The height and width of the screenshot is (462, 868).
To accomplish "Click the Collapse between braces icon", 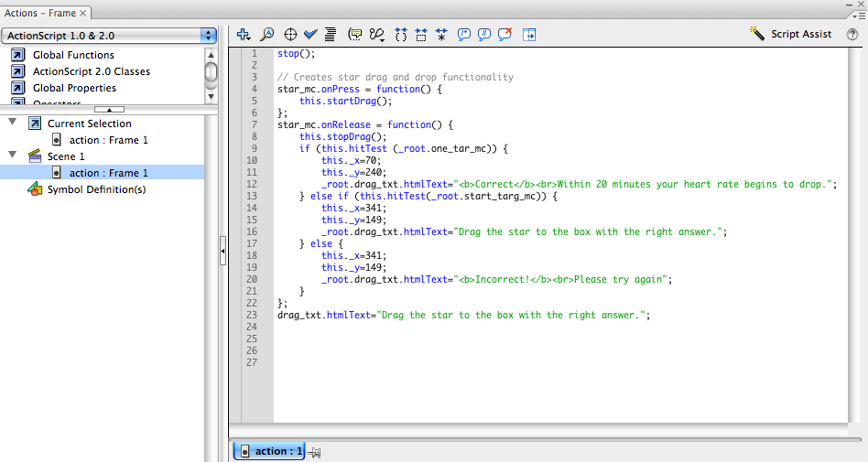I will (x=401, y=34).
